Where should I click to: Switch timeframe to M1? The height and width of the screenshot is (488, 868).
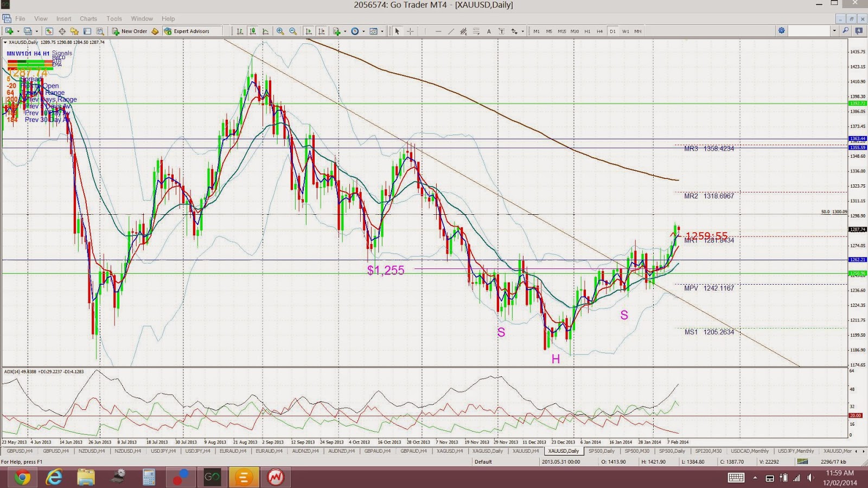point(537,31)
